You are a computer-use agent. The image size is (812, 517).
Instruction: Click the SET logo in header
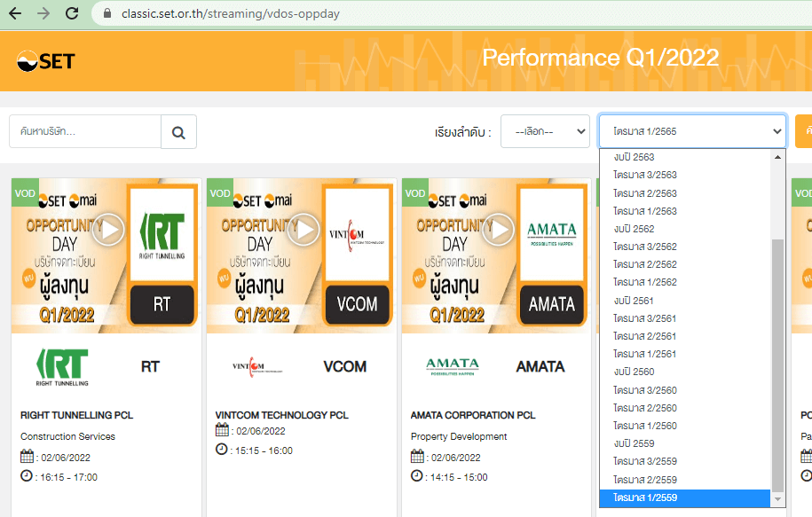point(46,60)
